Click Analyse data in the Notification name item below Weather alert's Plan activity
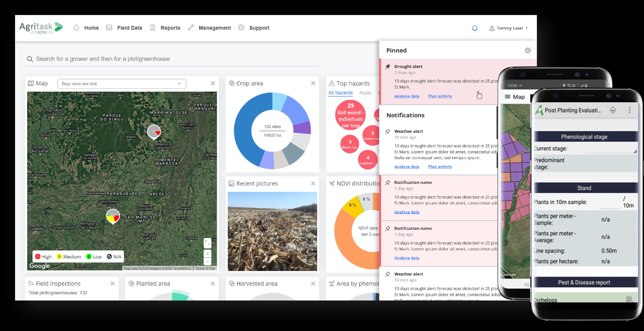Viewport: 644px width, 331px height. (407, 212)
